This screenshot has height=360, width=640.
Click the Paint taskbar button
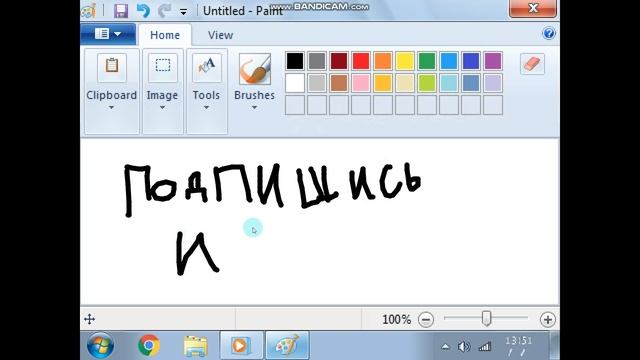tap(287, 346)
